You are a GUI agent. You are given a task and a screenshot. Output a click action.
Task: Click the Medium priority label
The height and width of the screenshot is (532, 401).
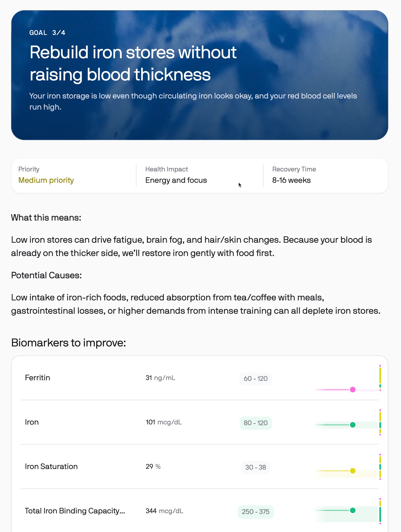pyautogui.click(x=46, y=180)
